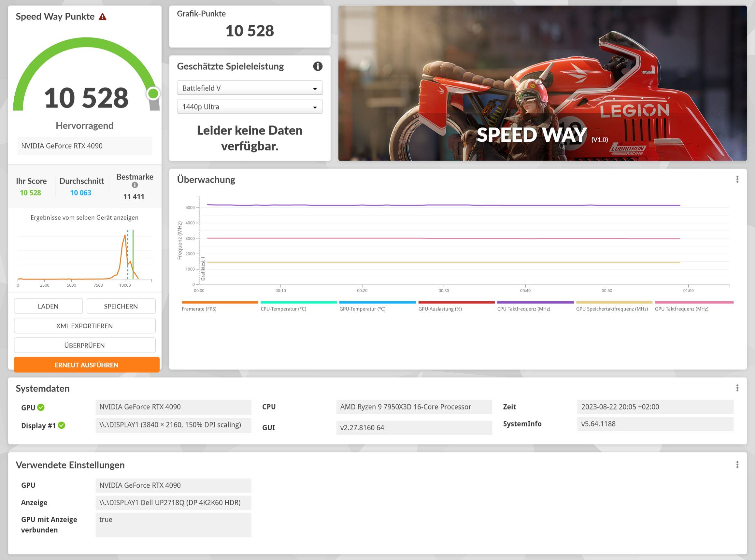Toggle GPU-Auslastung (%) legend entry
The height and width of the screenshot is (560, 755).
(x=440, y=309)
